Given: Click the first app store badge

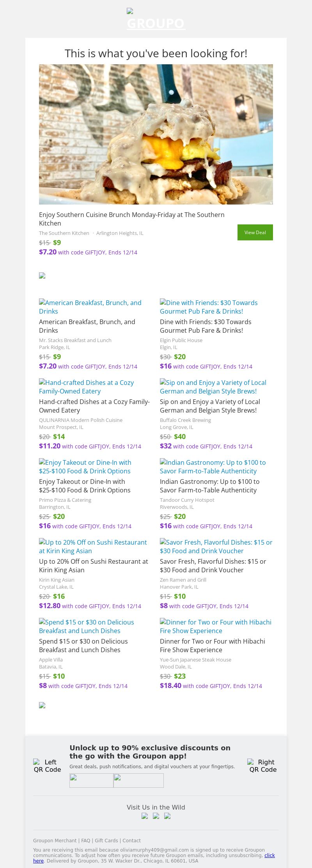Looking at the screenshot, I should pos(91,780).
